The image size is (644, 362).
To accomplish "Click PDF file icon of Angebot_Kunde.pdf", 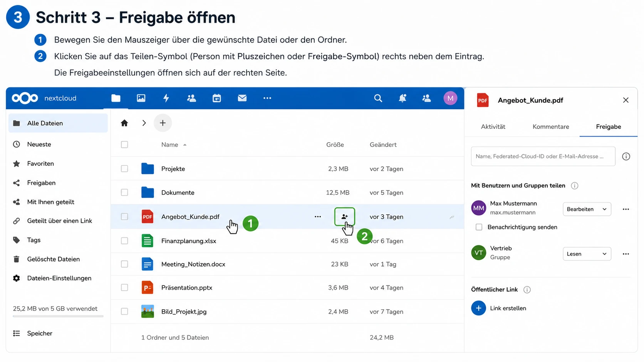I will coord(148,217).
